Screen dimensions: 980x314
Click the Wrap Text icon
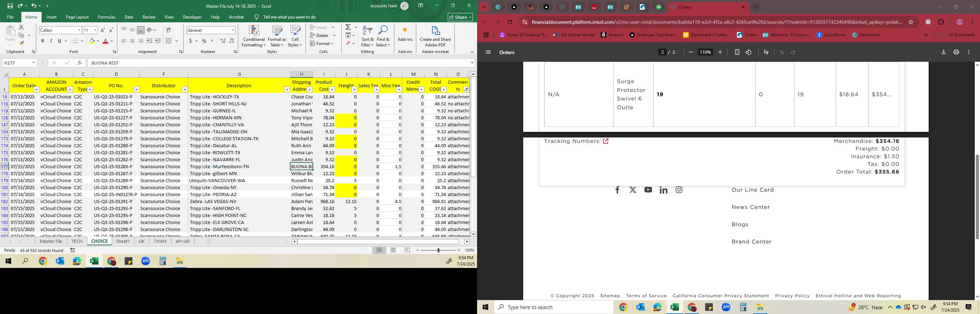[169, 30]
